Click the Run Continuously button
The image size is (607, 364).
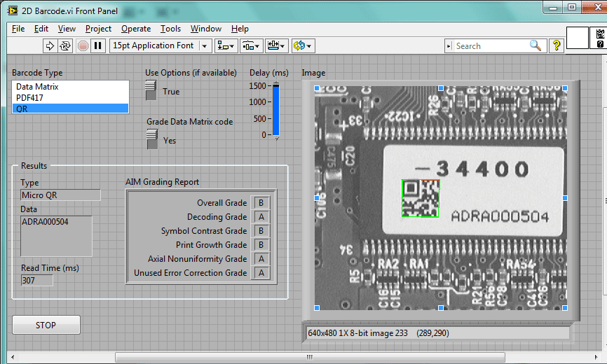click(65, 45)
